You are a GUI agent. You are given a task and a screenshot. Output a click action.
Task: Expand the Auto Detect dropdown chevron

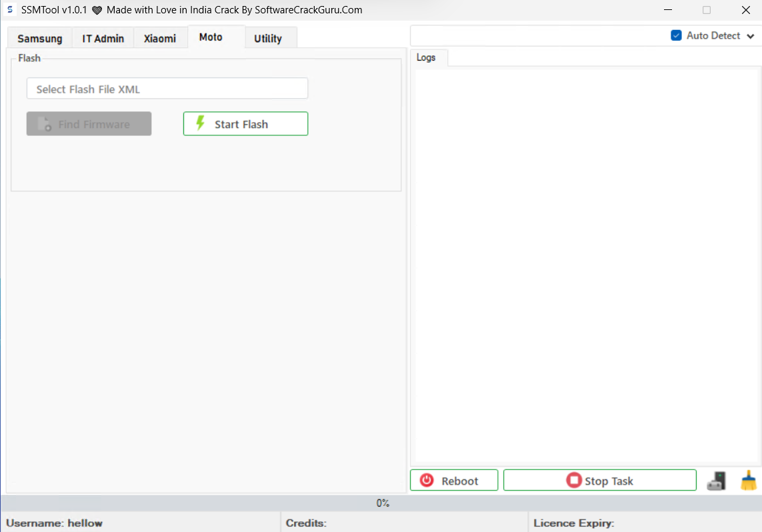(751, 36)
